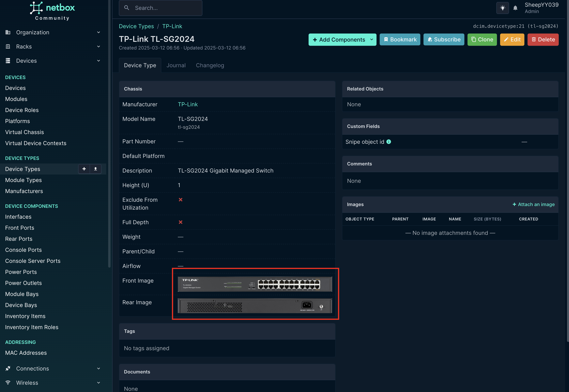569x392 pixels.
Task: Subscribe to this device type
Action: pyautogui.click(x=444, y=40)
